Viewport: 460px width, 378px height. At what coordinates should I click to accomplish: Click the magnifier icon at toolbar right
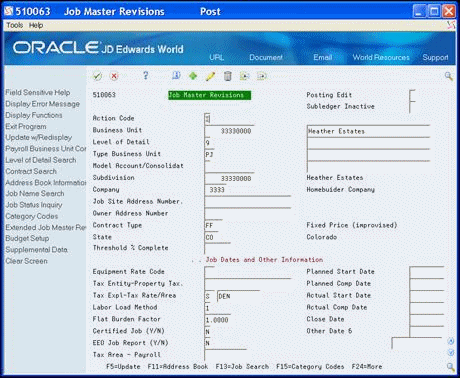point(449,76)
